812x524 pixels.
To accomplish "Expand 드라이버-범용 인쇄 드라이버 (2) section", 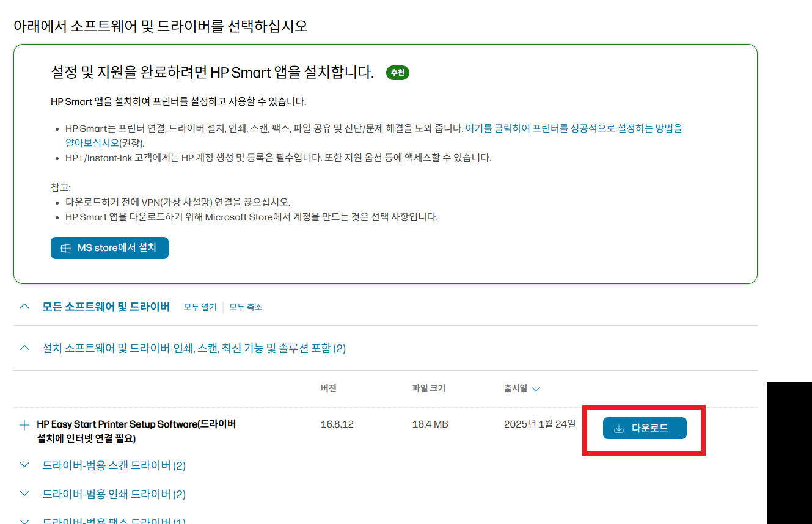I will click(24, 493).
